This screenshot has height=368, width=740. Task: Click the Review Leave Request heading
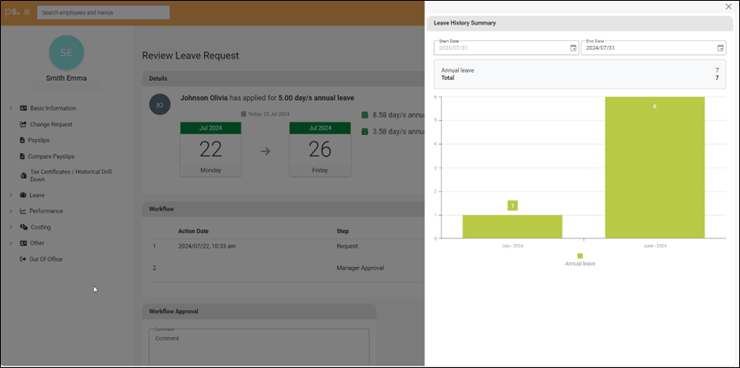pos(191,56)
